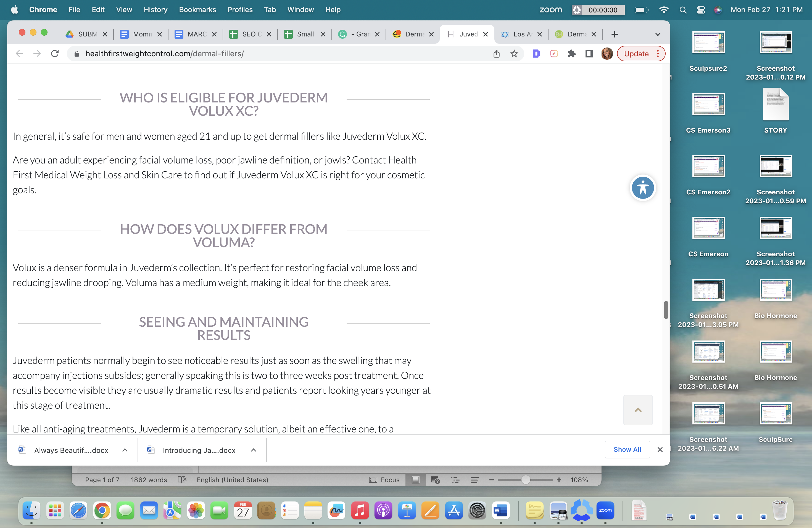Adjust the Word zoom slider handle
This screenshot has width=812, height=528.
point(525,480)
